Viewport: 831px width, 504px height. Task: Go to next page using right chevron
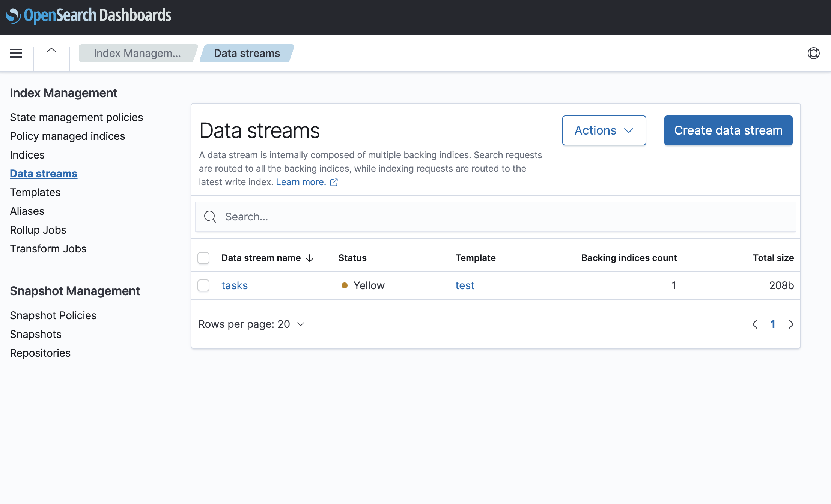coord(791,324)
